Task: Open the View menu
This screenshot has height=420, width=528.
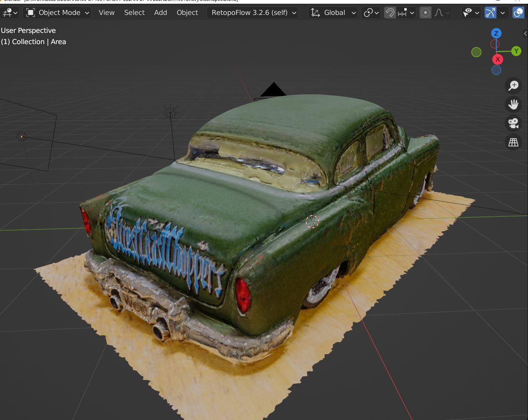Action: (x=107, y=12)
